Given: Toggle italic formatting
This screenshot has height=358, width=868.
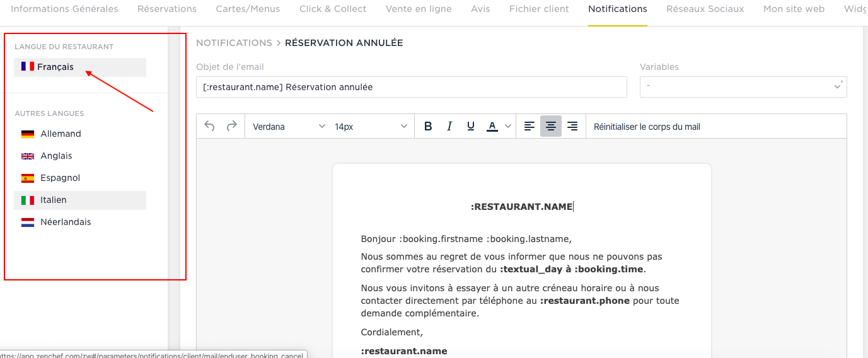Looking at the screenshot, I should coord(449,126).
